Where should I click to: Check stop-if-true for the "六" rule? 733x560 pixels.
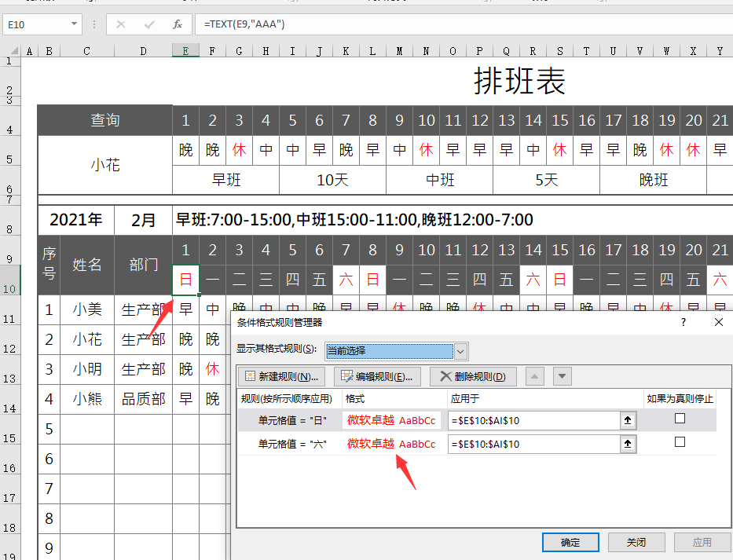click(680, 442)
